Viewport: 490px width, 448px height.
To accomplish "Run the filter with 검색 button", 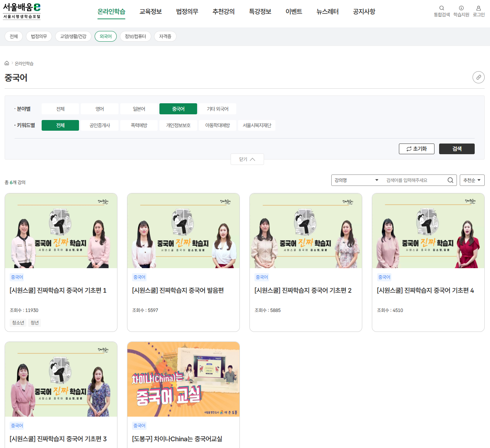I will coord(457,149).
